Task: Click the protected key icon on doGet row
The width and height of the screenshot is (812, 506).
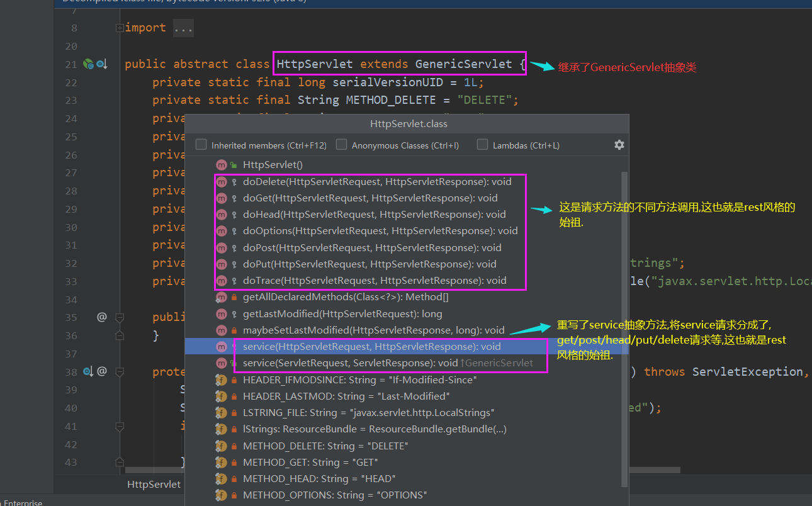Action: (x=234, y=198)
